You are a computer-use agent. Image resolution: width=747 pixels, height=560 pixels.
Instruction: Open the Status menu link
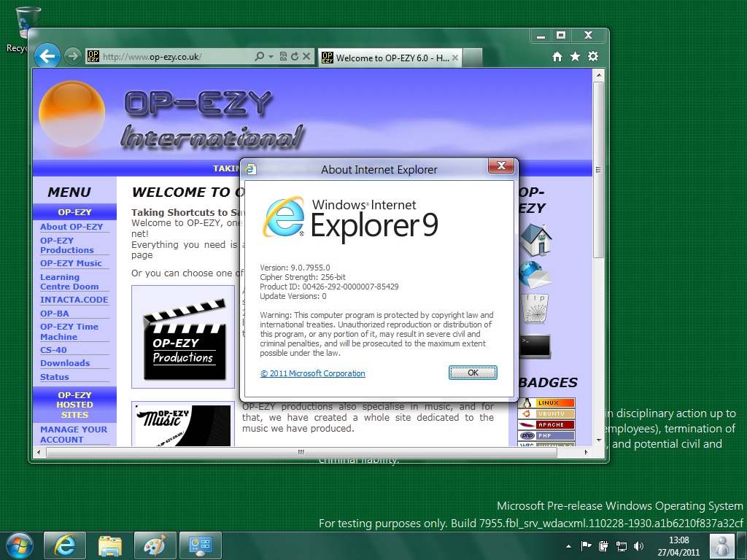[54, 377]
